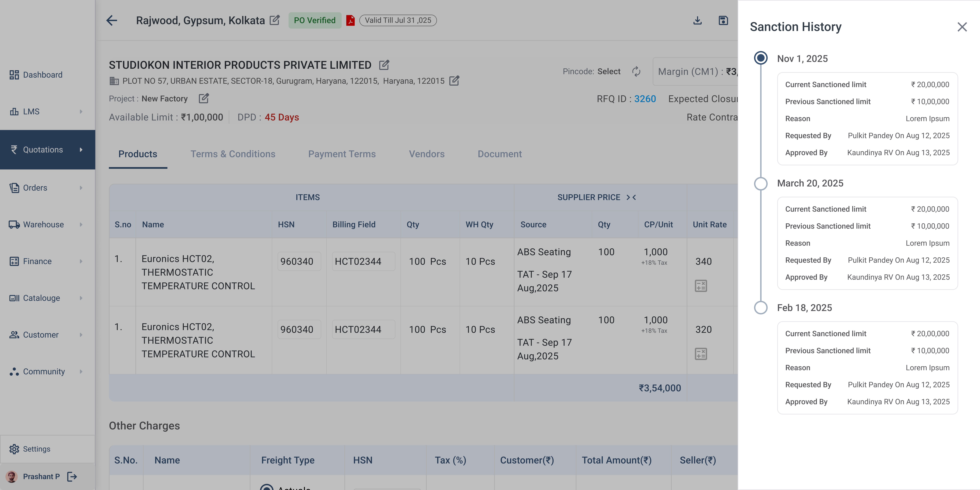
Task: Click the Margin (CM1) box
Action: 695,71
